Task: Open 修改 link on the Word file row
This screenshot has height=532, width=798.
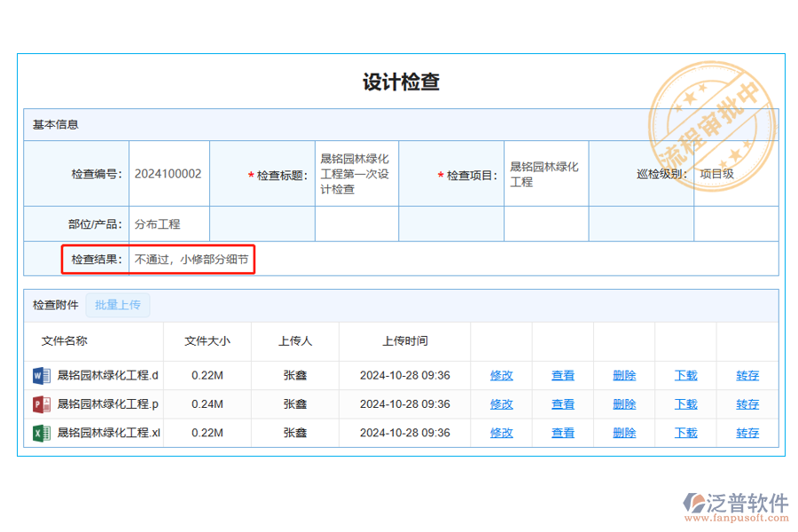Action: pyautogui.click(x=501, y=375)
